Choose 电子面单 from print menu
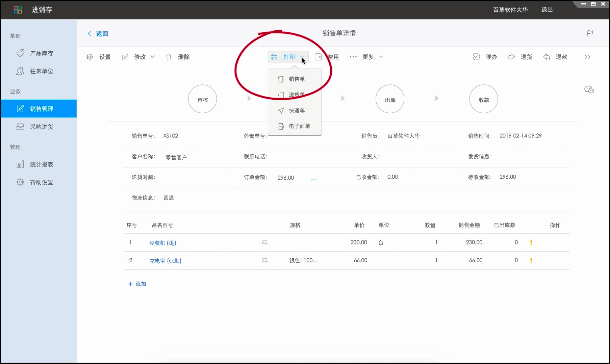Viewport: 610px width, 364px height. 295,126
